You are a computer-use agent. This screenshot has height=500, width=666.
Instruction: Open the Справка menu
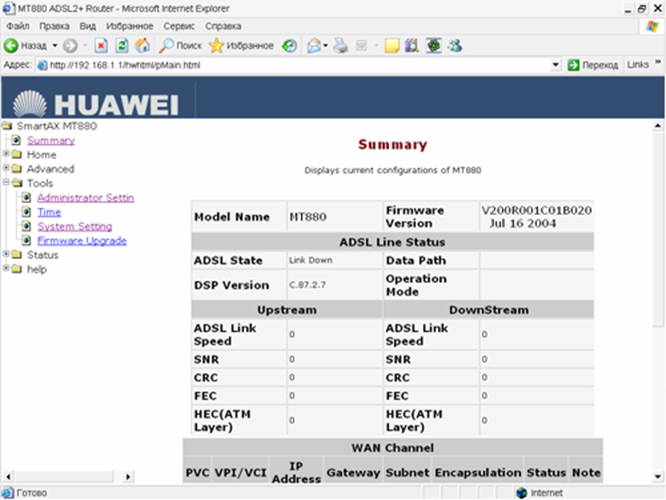[223, 26]
